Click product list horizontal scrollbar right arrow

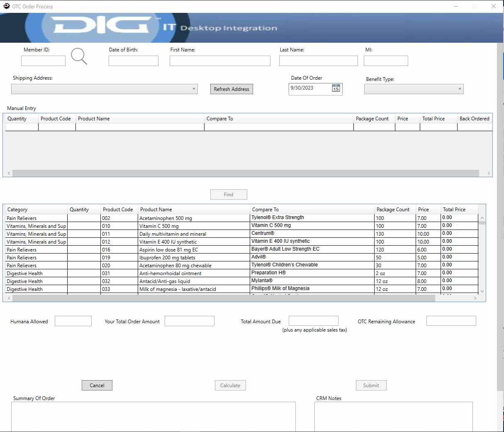click(x=475, y=298)
